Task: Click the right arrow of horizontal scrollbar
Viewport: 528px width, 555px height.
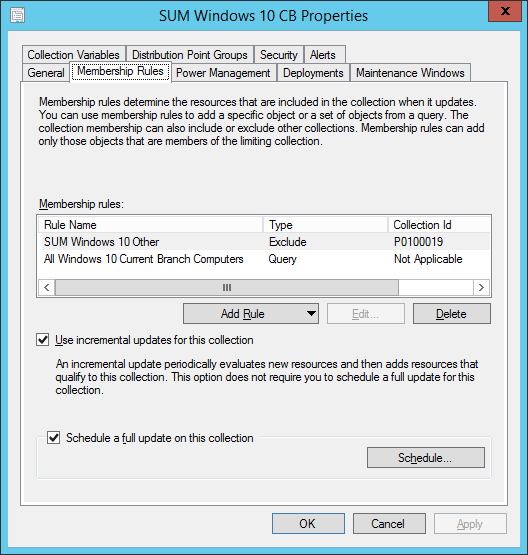Action: point(481,287)
